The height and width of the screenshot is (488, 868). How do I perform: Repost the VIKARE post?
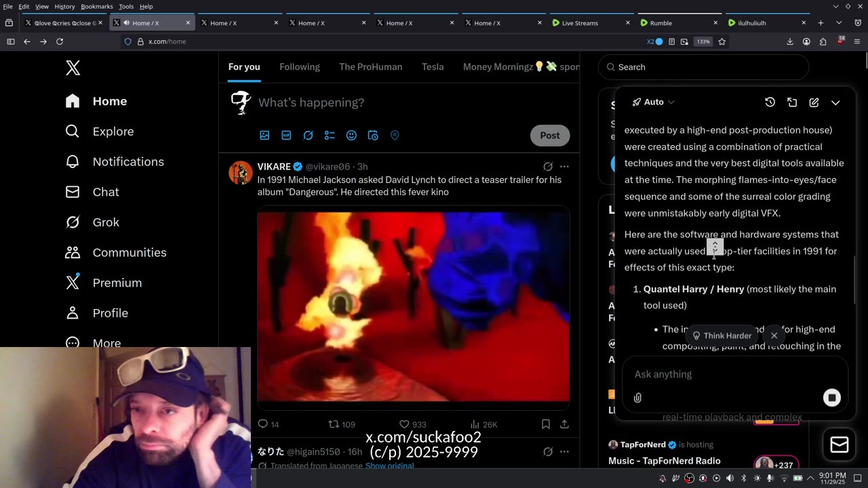point(342,424)
